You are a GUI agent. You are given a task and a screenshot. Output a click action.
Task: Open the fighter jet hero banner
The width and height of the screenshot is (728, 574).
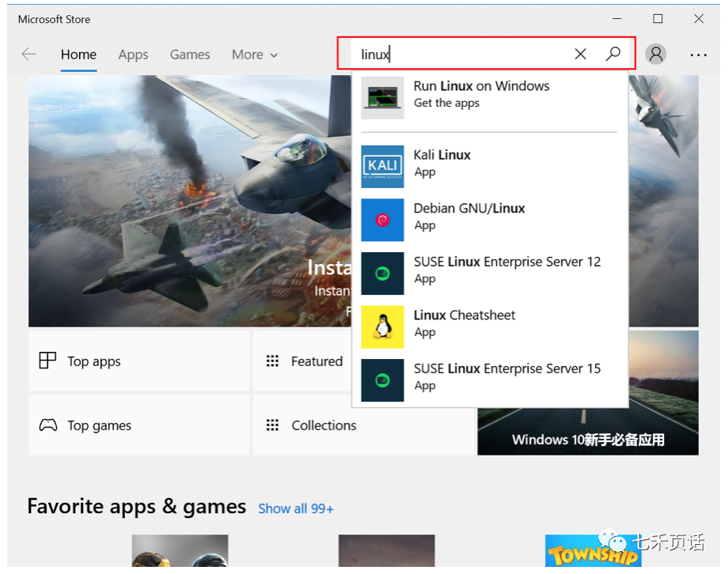[x=190, y=201]
